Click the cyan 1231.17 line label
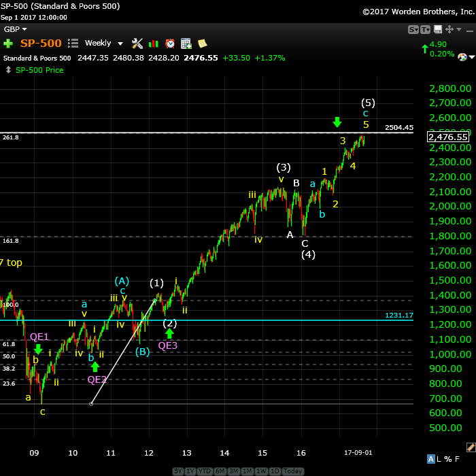The width and height of the screenshot is (476, 476). coord(399,315)
